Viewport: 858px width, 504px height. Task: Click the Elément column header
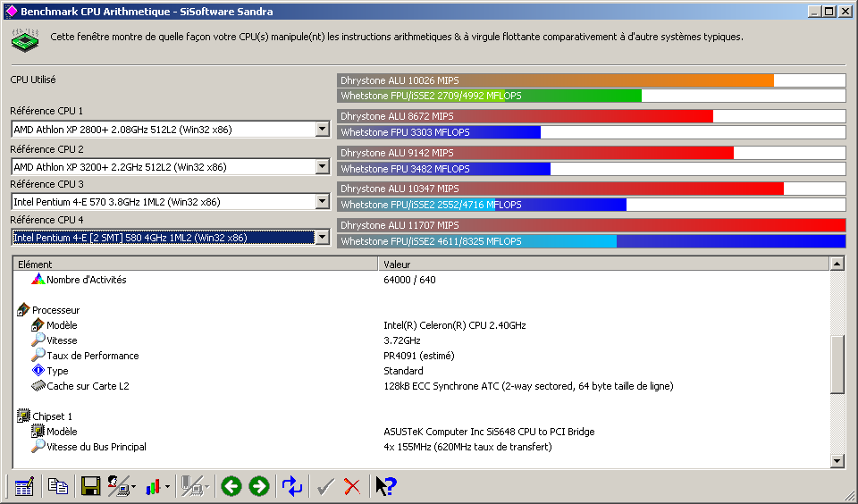click(196, 264)
